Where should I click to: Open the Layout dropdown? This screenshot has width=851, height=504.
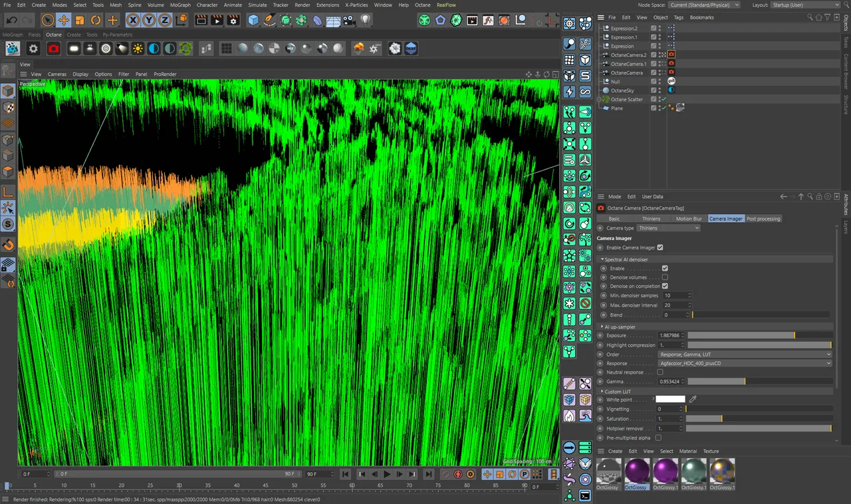coord(805,5)
